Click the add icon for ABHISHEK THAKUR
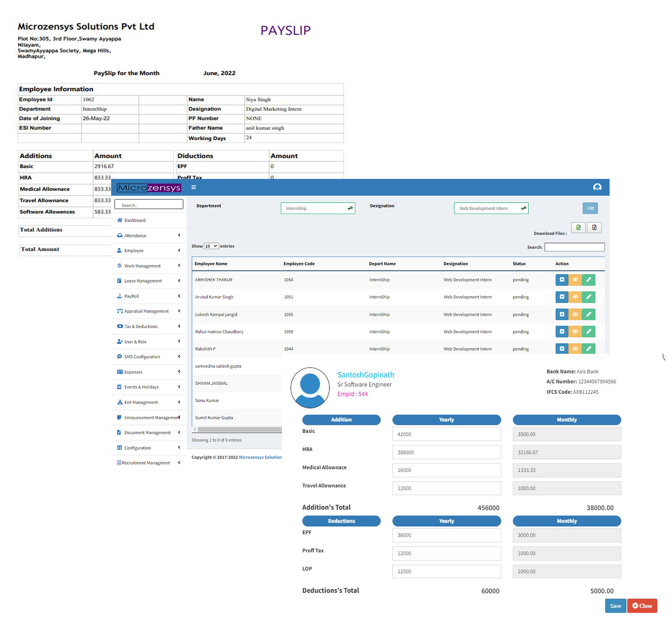Viewport: 672px width, 621px height. pyautogui.click(x=562, y=280)
